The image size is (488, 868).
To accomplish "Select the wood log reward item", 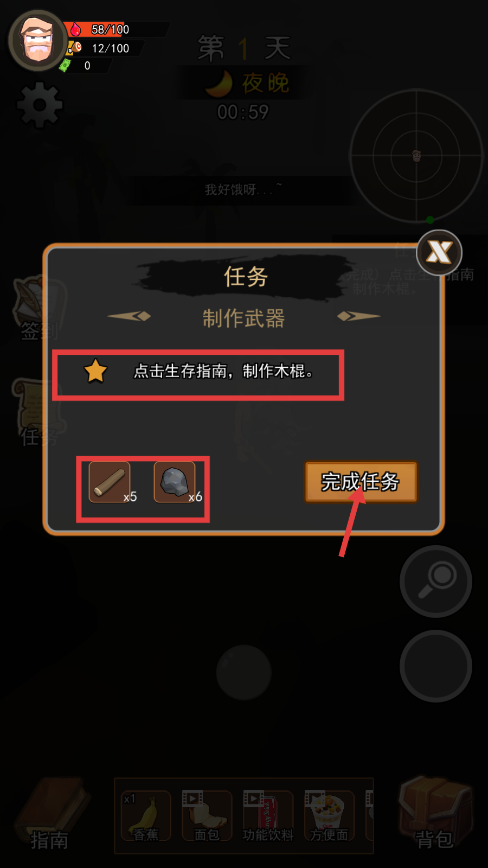I will (x=110, y=482).
